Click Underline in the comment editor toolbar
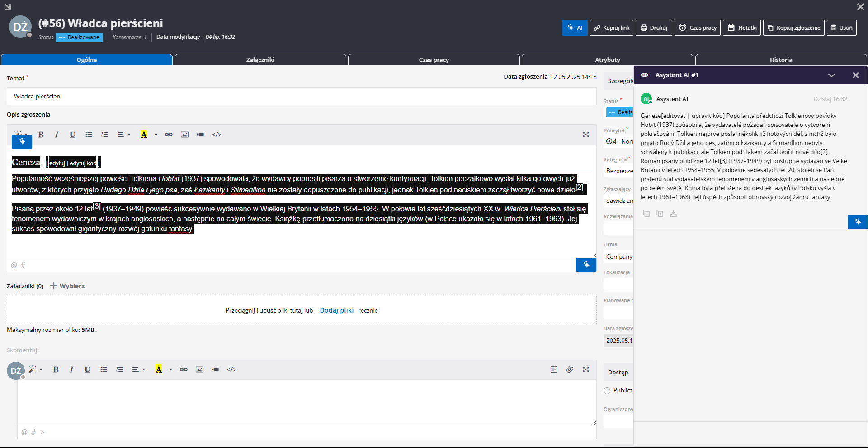868x448 pixels. 87,369
